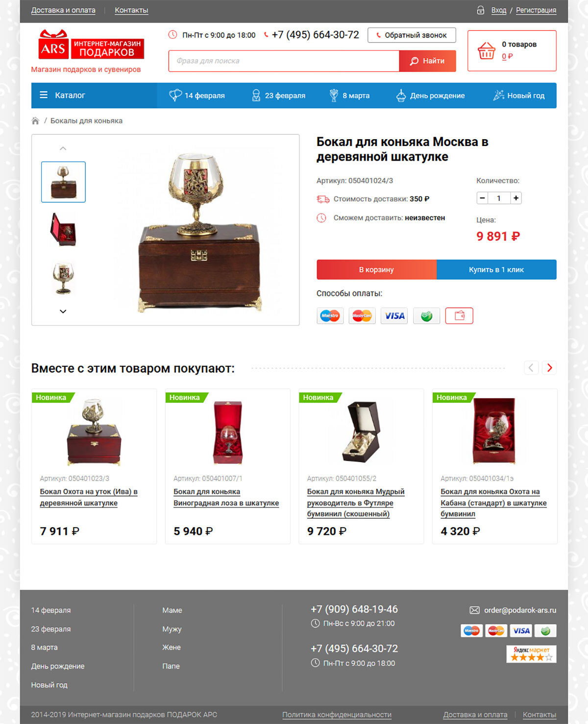
Task: Click the lock icon next to Вход
Action: tap(481, 10)
